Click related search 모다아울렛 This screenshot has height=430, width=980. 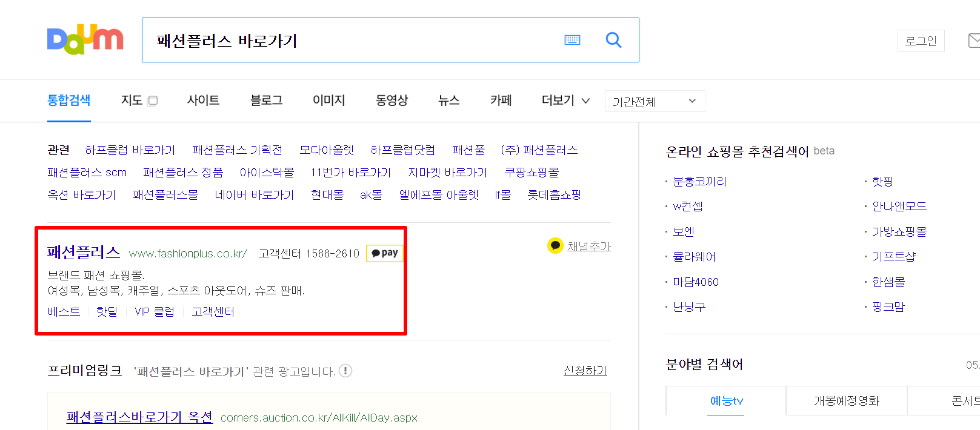327,150
